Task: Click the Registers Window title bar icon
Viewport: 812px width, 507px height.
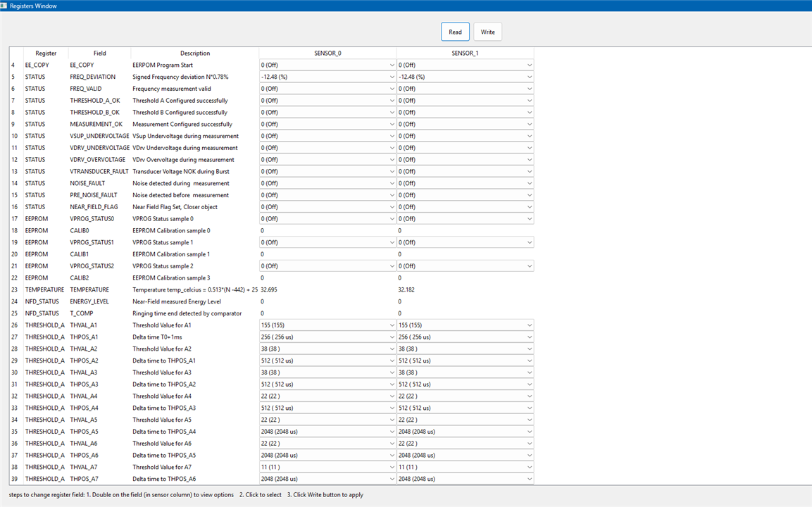Action: click(4, 6)
